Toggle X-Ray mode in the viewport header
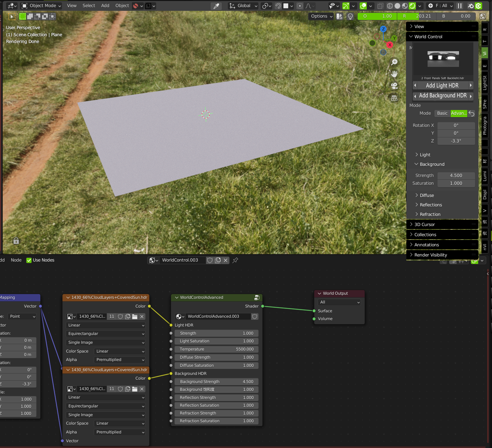This screenshot has height=448, width=492. tap(380, 6)
